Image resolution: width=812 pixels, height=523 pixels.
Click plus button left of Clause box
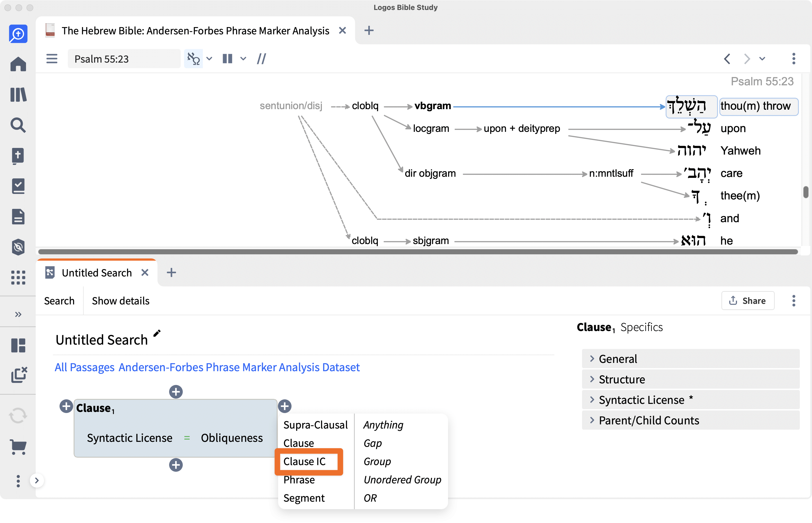[66, 406]
